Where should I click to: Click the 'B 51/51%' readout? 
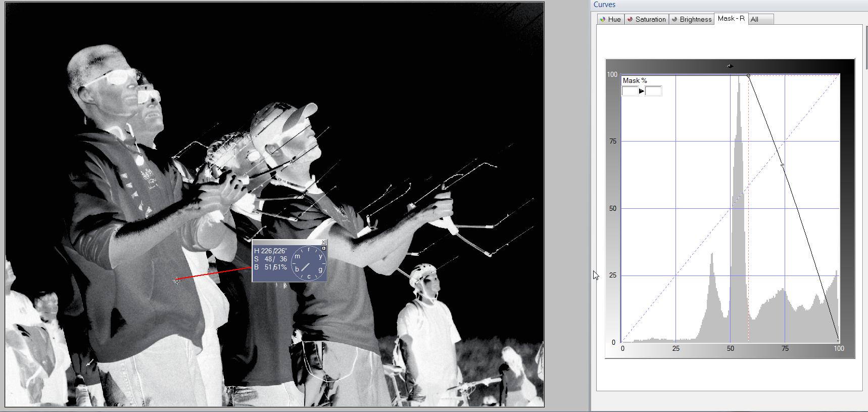click(270, 267)
